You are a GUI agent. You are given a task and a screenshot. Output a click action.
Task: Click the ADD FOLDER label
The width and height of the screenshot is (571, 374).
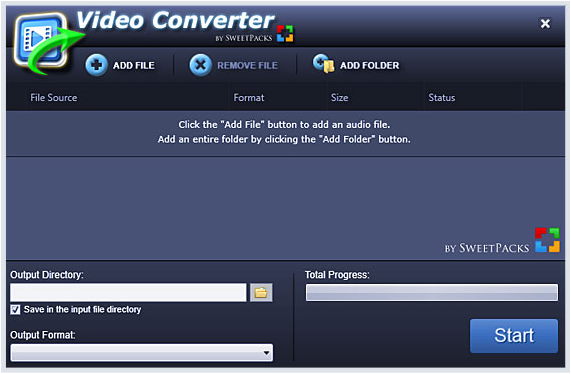pyautogui.click(x=370, y=66)
